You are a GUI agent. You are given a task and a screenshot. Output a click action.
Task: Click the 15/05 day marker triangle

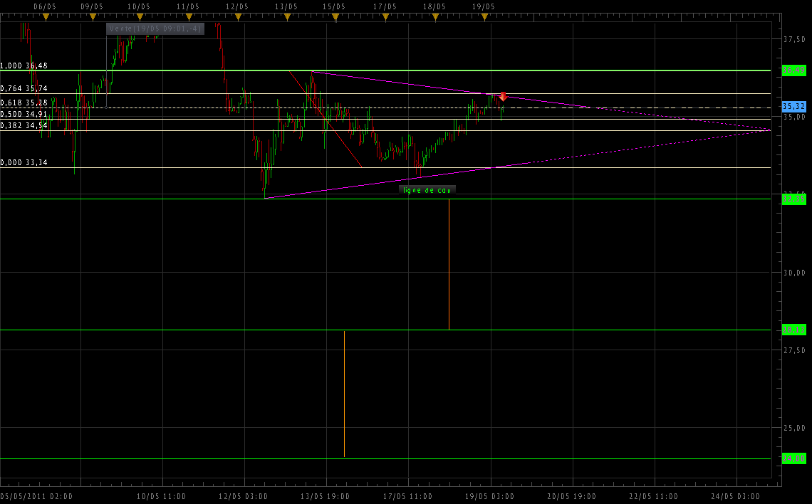[335, 17]
